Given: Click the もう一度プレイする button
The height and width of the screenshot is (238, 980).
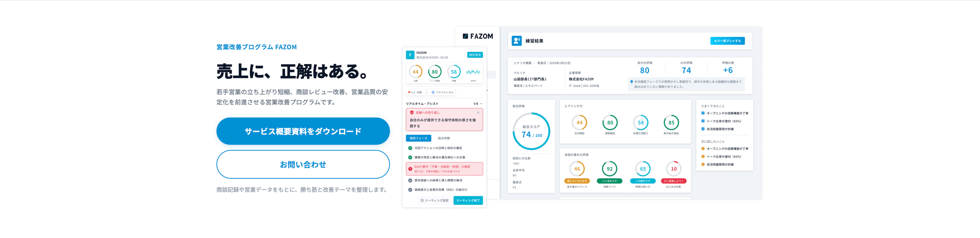Looking at the screenshot, I should (x=727, y=41).
